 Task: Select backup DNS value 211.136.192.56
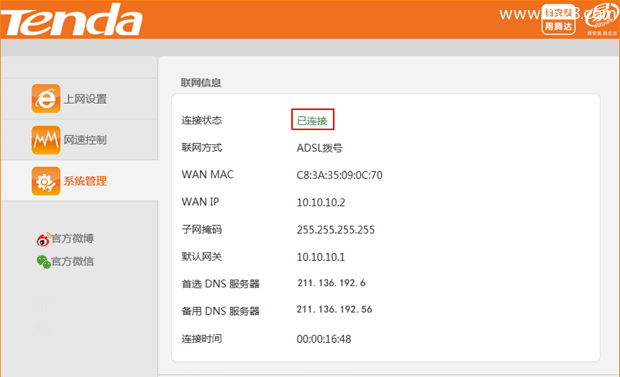click(335, 309)
